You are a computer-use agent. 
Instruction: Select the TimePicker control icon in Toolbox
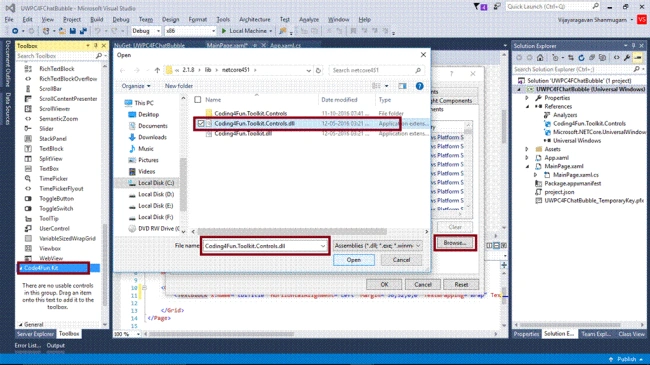(28, 178)
